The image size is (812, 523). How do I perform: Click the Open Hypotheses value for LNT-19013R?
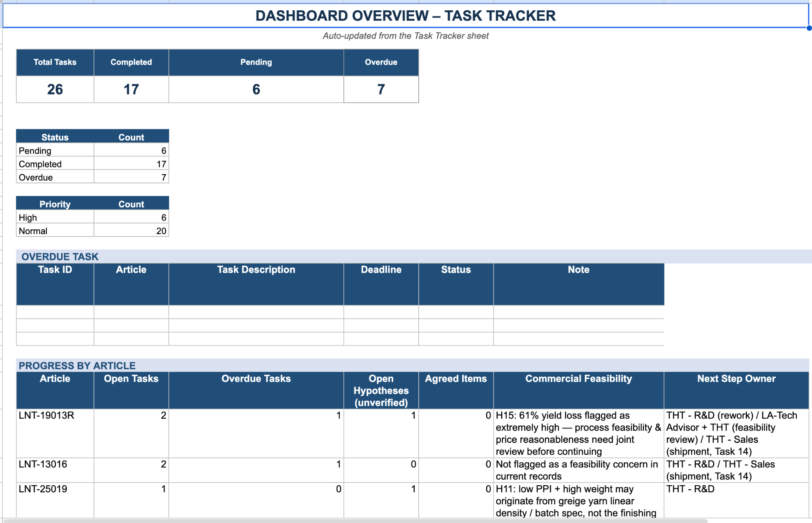click(381, 433)
